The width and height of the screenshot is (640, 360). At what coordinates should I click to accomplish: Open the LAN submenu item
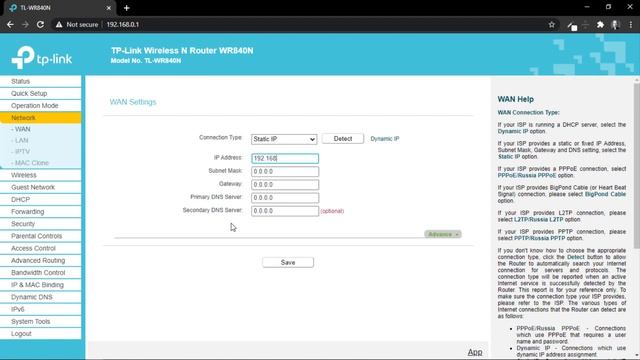[20, 140]
